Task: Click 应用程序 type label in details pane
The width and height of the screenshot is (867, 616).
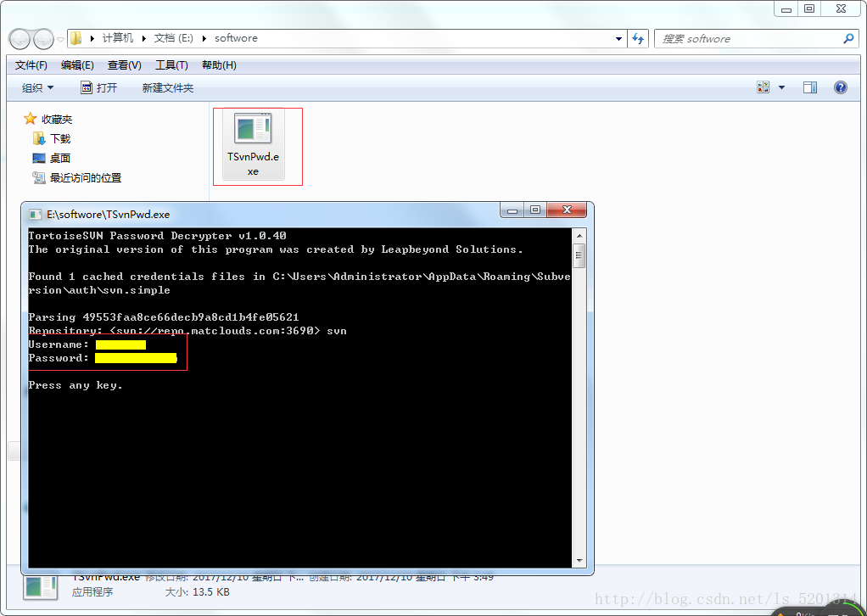Action: (x=92, y=591)
